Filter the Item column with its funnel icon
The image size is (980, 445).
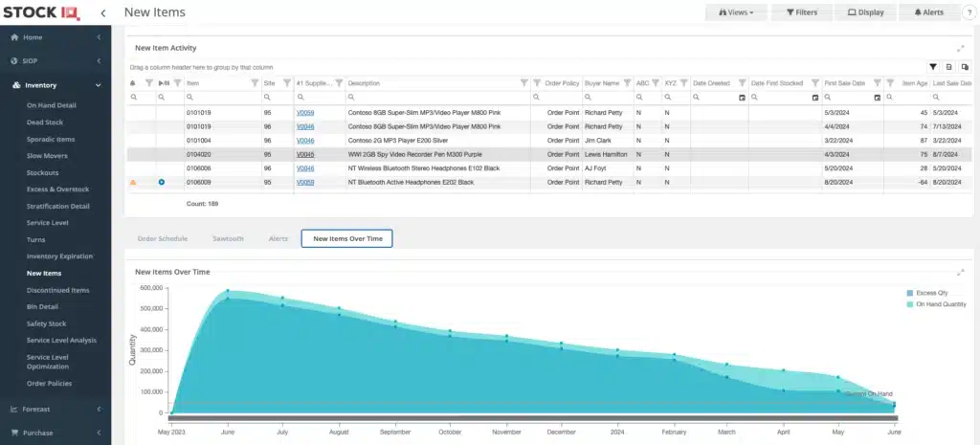click(x=255, y=83)
